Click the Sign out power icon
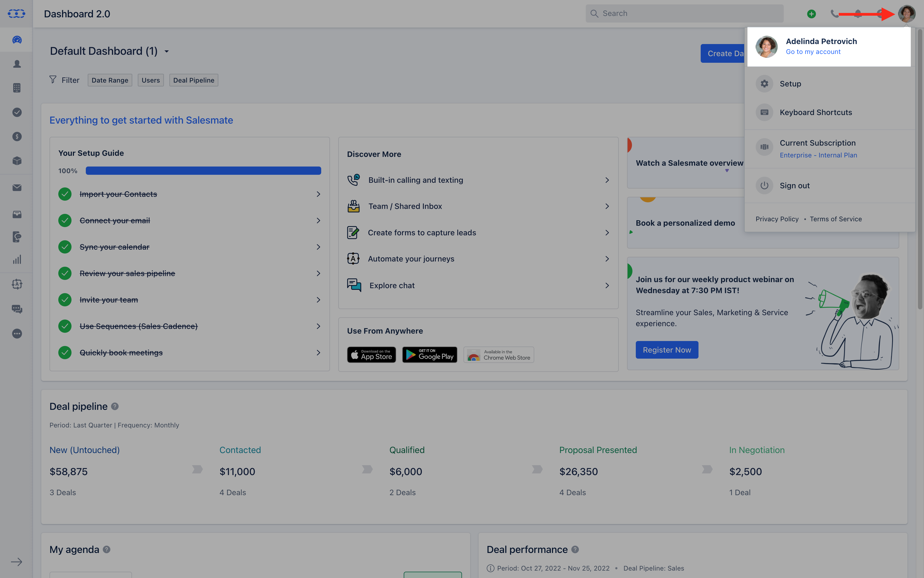 point(765,186)
